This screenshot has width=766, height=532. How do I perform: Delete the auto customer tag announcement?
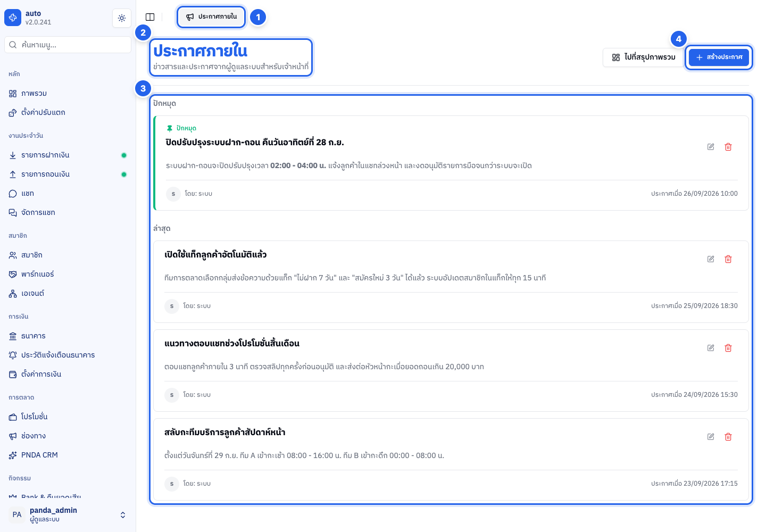click(728, 259)
